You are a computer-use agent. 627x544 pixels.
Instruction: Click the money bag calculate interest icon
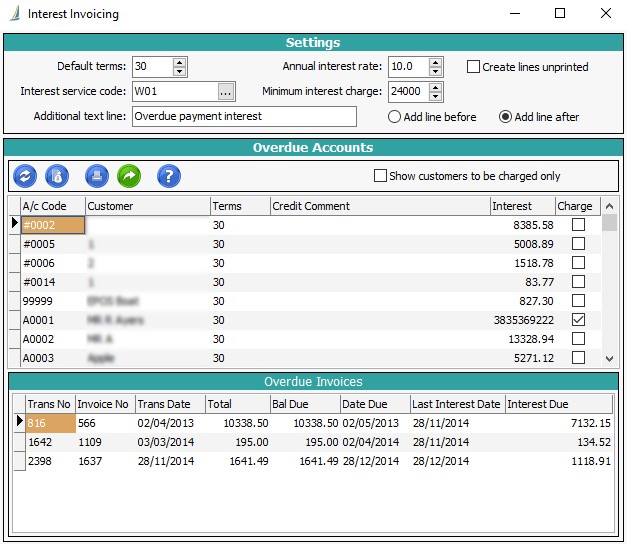click(x=58, y=176)
